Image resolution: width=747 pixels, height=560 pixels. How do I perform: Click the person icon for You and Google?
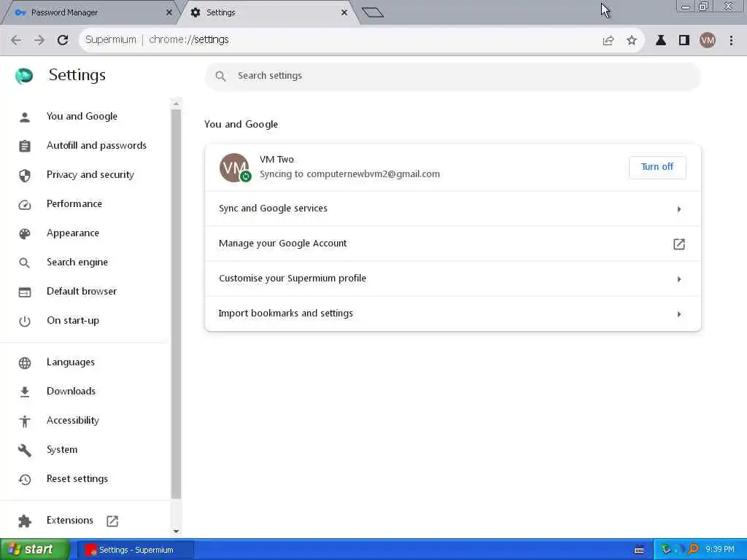click(x=25, y=117)
